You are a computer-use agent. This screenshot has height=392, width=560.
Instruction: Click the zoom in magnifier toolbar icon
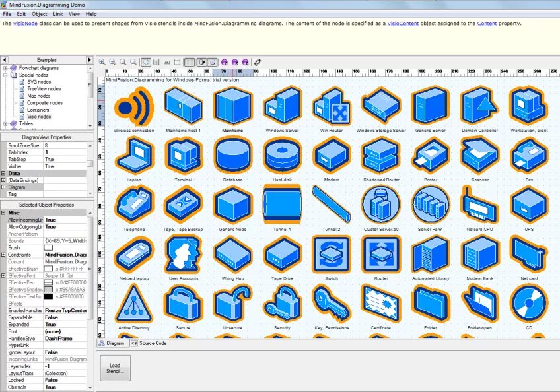tap(102, 62)
